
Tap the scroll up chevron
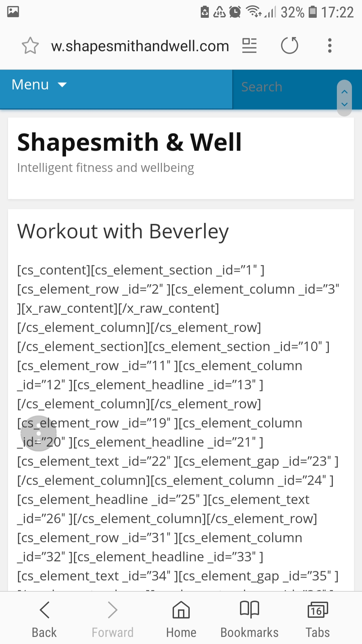tap(344, 92)
